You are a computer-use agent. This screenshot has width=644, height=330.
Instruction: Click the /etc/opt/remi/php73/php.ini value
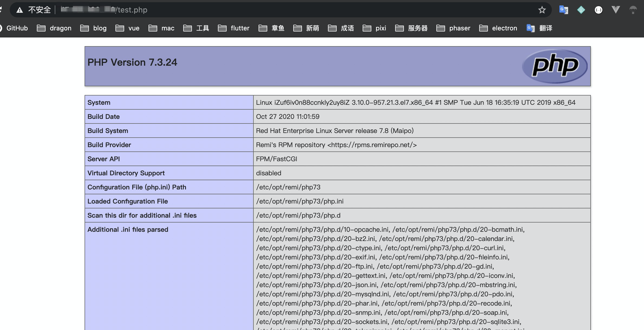click(x=300, y=201)
